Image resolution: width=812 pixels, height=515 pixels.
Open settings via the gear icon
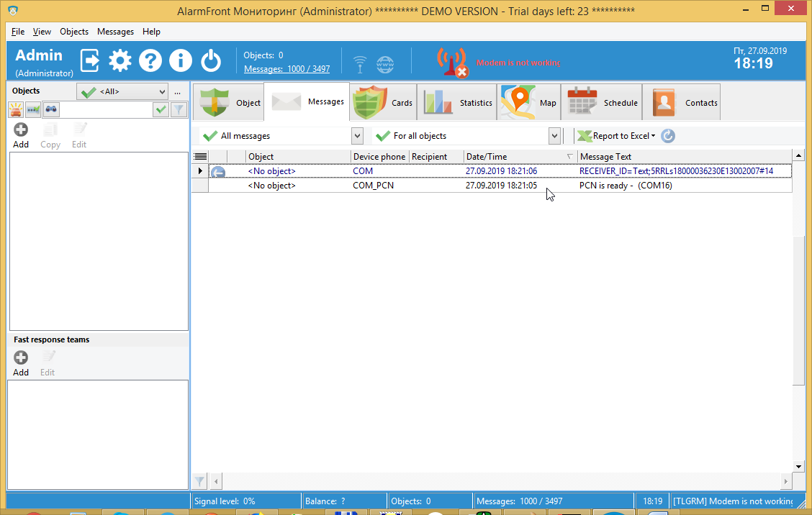click(120, 60)
